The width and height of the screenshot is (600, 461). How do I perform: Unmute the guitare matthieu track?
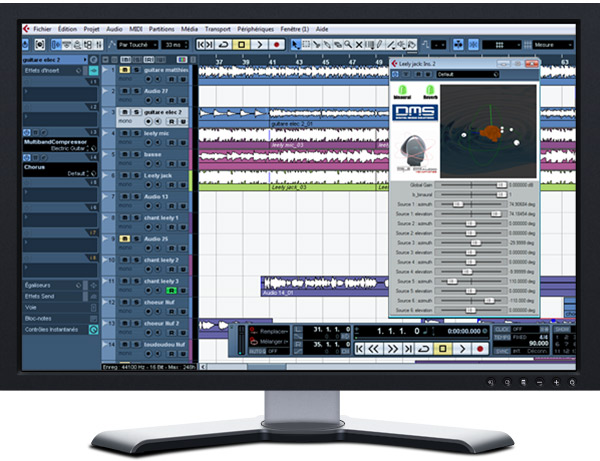click(125, 70)
